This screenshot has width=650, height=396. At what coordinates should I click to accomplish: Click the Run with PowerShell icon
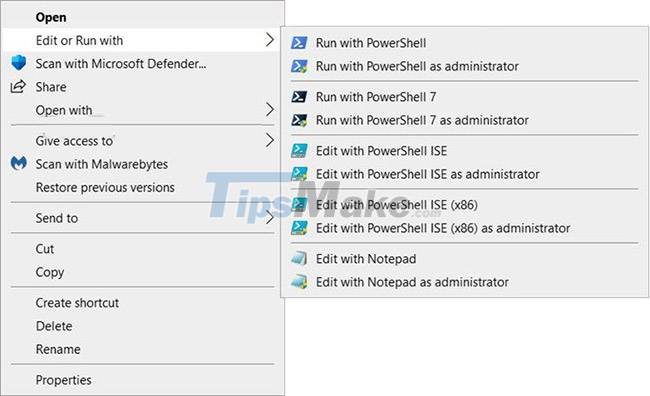(299, 43)
